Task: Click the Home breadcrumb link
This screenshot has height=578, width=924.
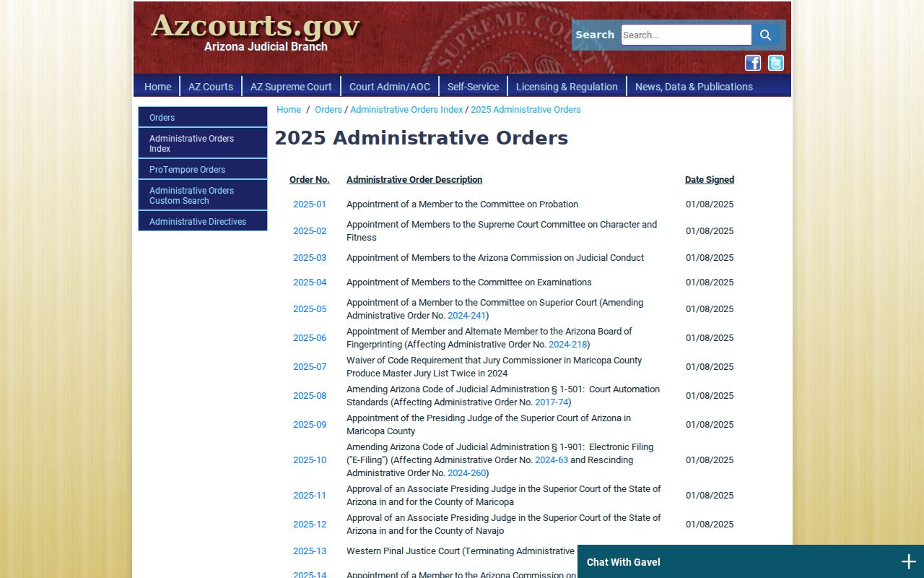Action: tap(289, 110)
